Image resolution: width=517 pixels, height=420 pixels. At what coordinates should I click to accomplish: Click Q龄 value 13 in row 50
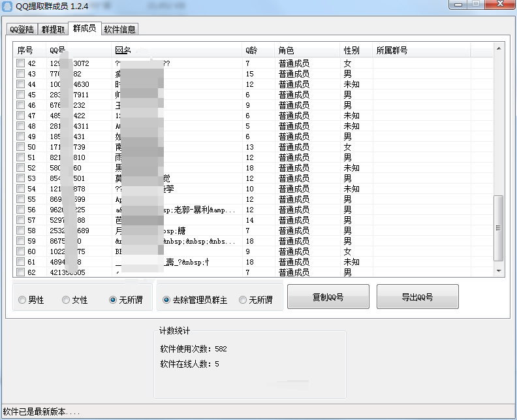pos(249,147)
